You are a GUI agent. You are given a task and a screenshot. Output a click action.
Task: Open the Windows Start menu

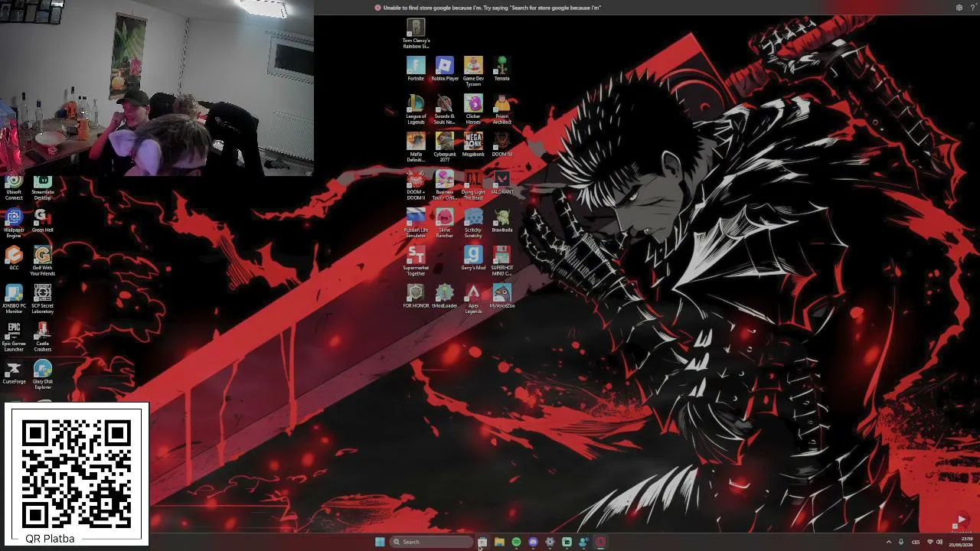[x=380, y=542]
